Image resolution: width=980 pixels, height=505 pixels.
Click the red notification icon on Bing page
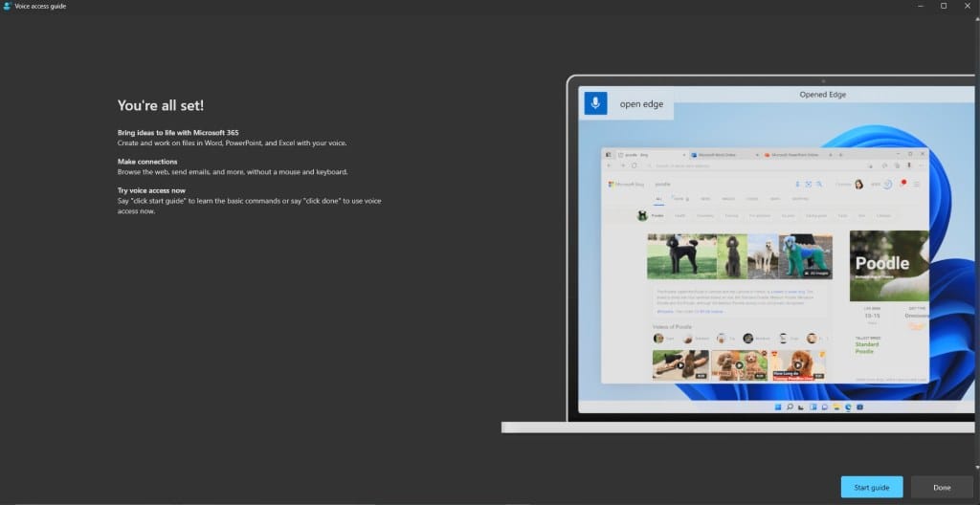point(902,183)
